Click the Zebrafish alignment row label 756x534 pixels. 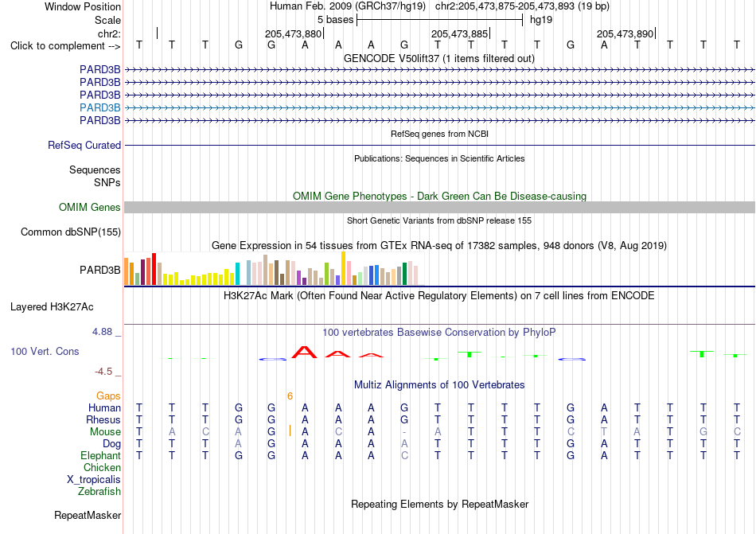pyautogui.click(x=99, y=492)
